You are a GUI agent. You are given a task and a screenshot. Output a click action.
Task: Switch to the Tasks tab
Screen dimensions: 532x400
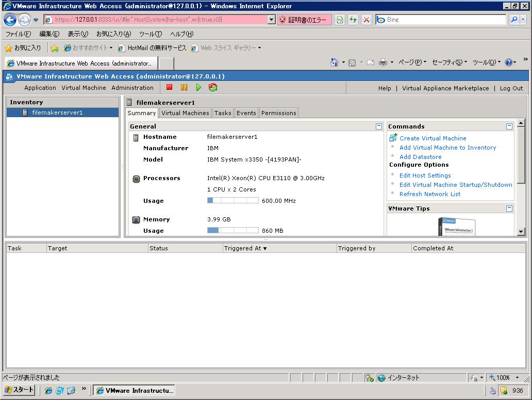pos(223,113)
